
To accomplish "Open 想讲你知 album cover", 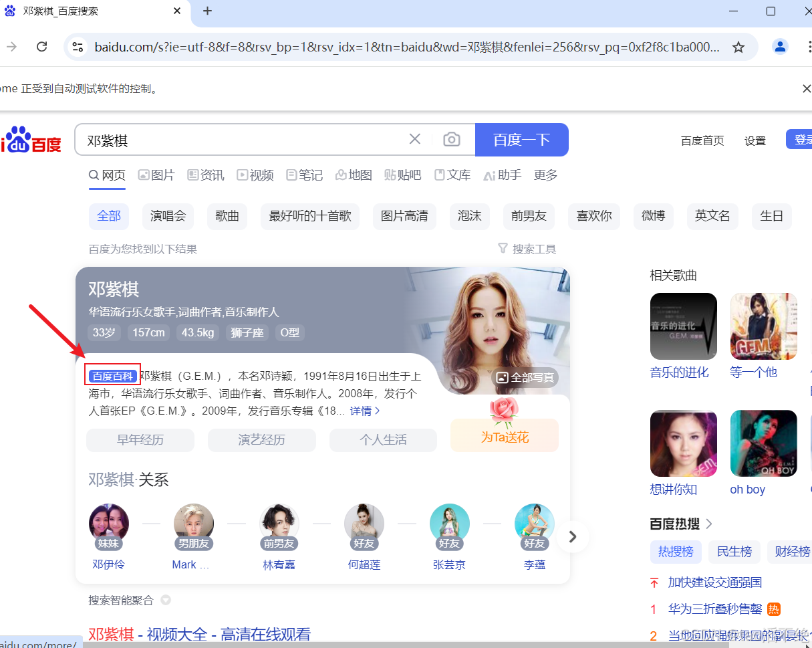I will click(684, 443).
